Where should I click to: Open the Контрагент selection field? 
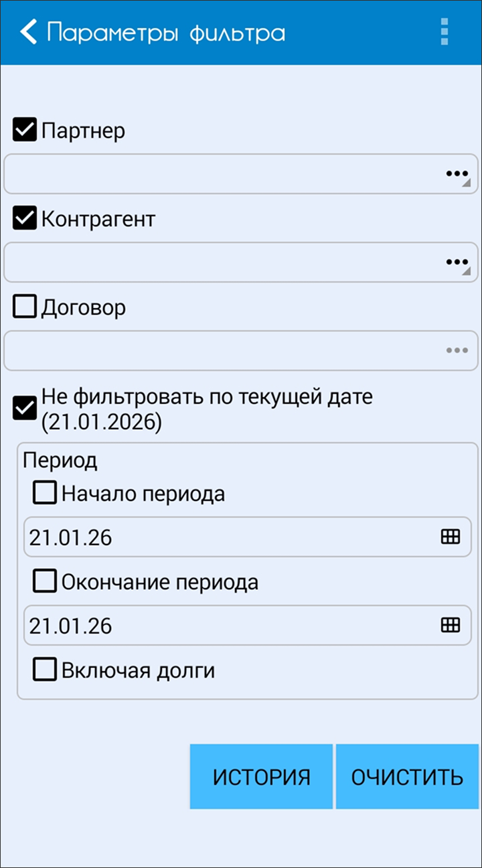[x=221, y=262]
